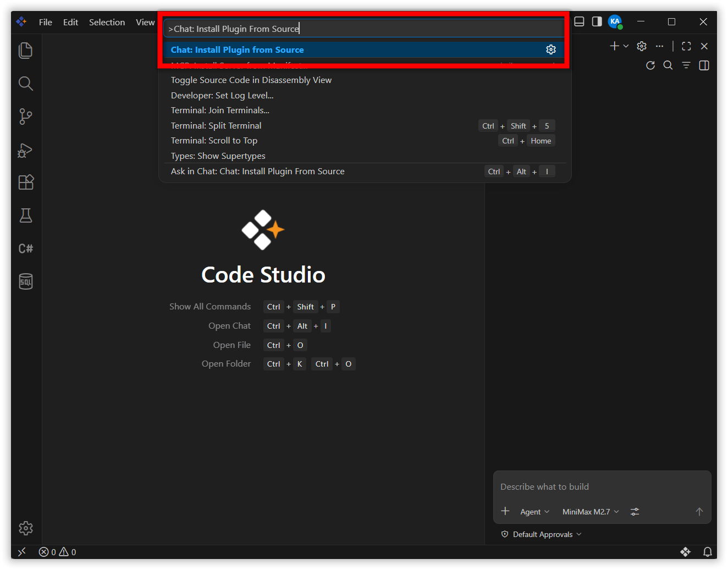
Task: Click the command palette input field
Action: pyautogui.click(x=364, y=29)
